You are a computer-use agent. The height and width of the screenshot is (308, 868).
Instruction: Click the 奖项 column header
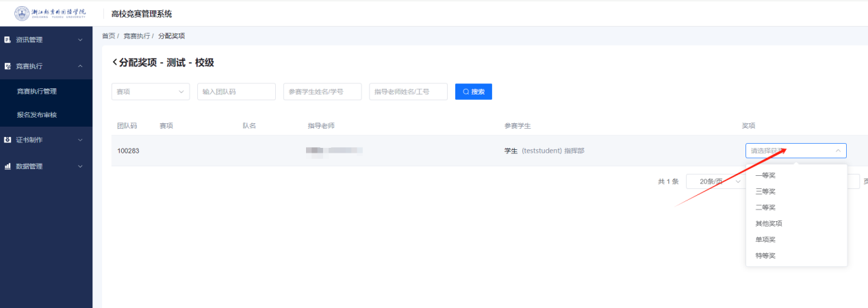[x=749, y=126]
